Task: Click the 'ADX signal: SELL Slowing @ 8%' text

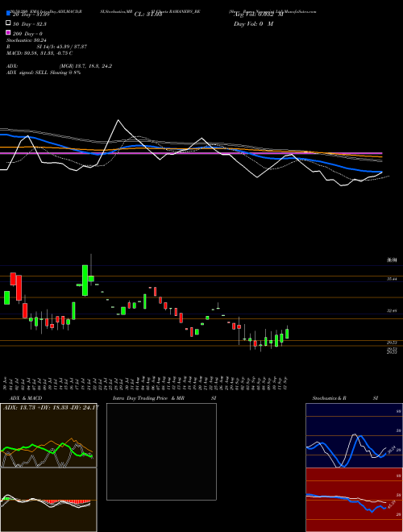Action: coord(44,73)
